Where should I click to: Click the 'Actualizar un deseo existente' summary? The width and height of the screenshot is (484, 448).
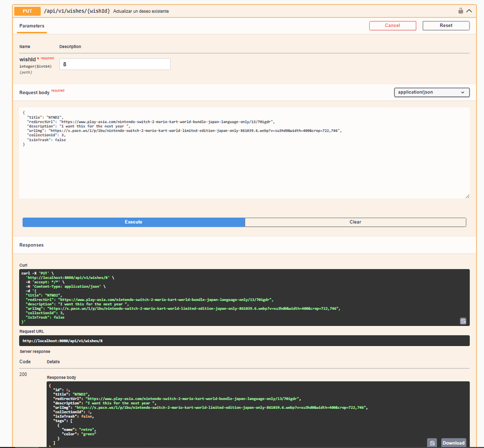point(141,11)
